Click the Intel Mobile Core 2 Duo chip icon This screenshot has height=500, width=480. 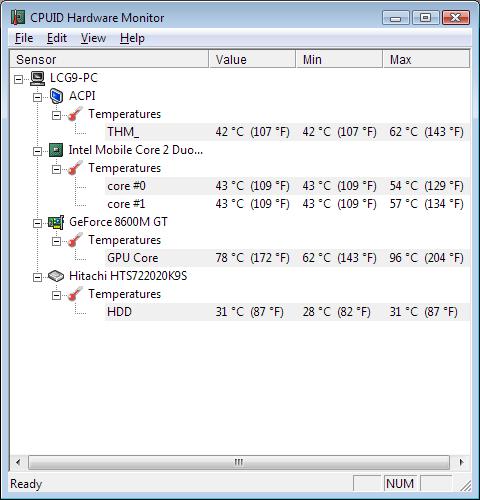56,150
